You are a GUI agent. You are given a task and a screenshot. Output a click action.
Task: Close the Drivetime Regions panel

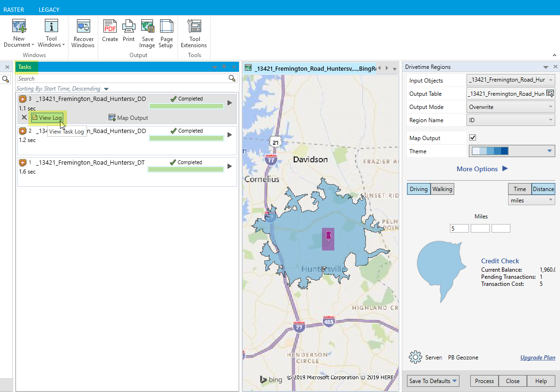click(555, 67)
